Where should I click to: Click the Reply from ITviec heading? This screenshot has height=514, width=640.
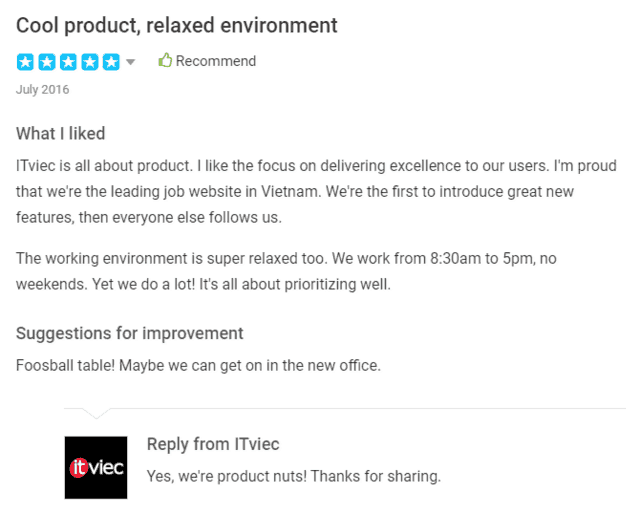[213, 444]
